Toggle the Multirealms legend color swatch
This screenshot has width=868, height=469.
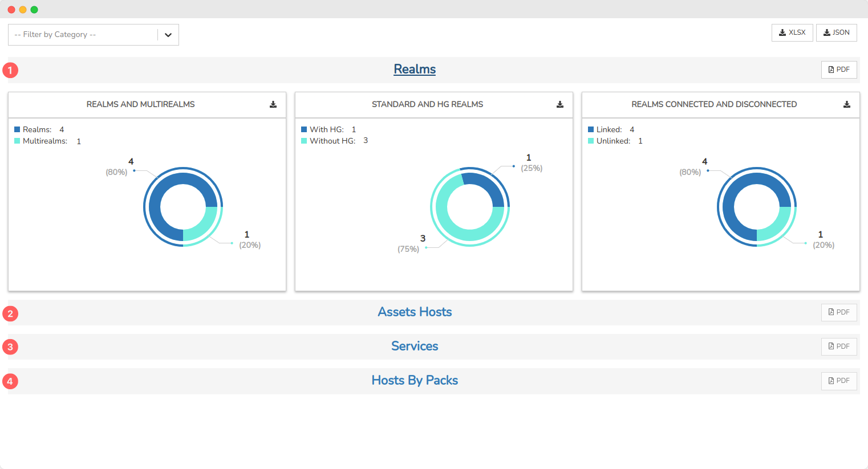coord(17,141)
